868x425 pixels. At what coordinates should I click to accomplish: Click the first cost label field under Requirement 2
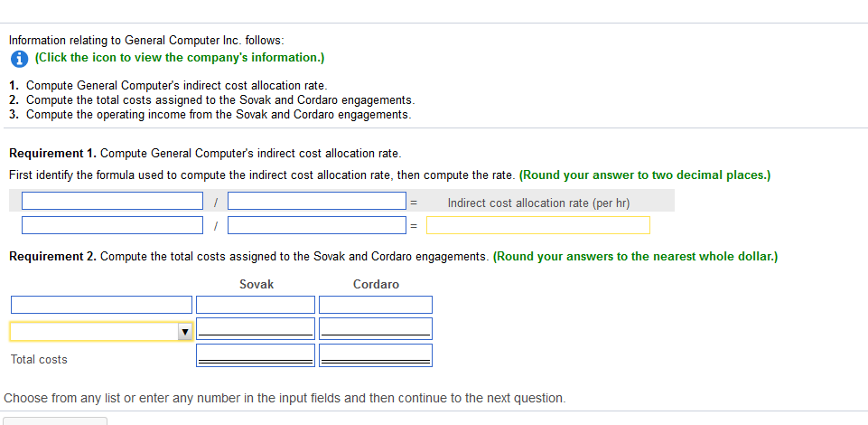(x=101, y=305)
